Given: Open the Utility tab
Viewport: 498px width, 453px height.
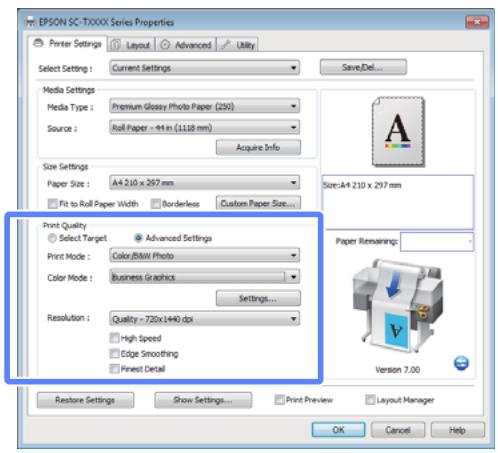Looking at the screenshot, I should (238, 45).
